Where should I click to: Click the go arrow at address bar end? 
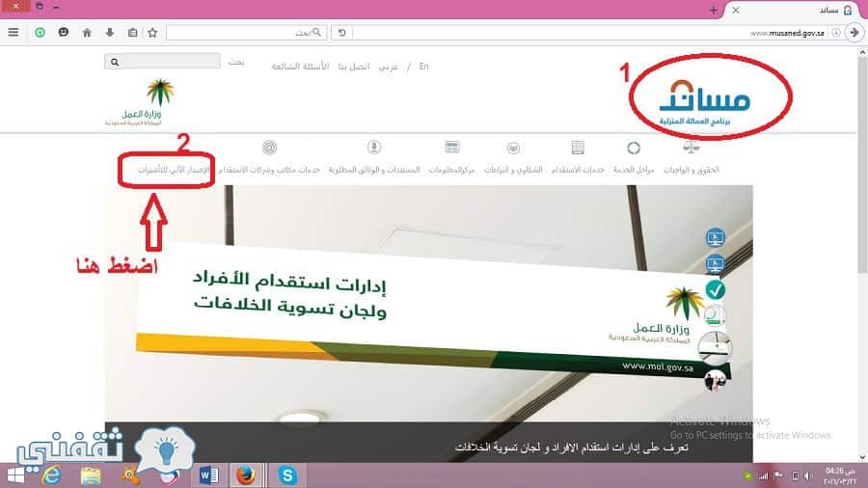[854, 33]
